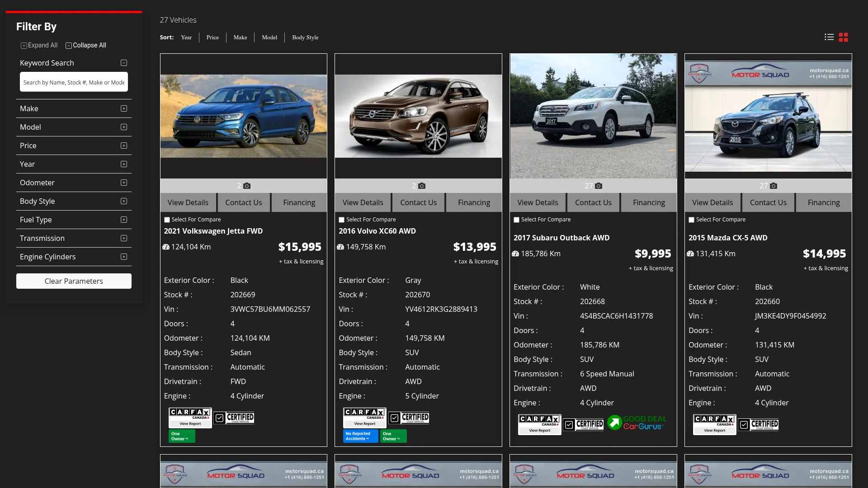868x488 pixels.
Task: Select Volvo XC60 for compare
Action: pyautogui.click(x=342, y=220)
